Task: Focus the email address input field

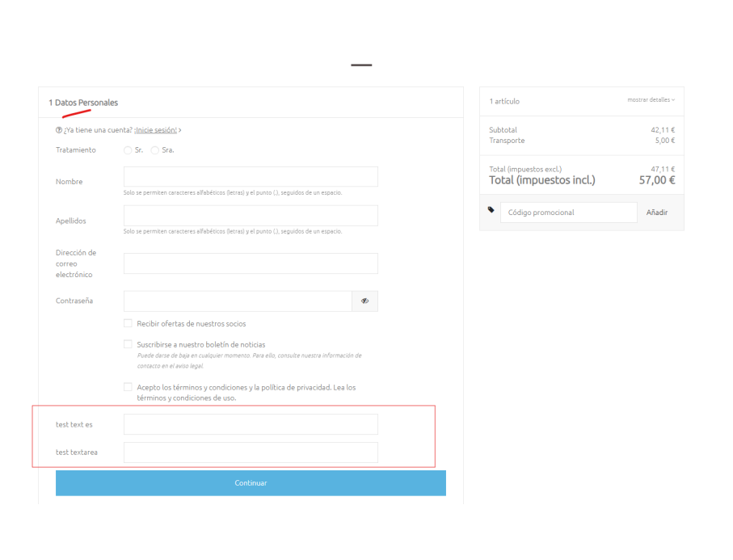Action: [x=251, y=263]
